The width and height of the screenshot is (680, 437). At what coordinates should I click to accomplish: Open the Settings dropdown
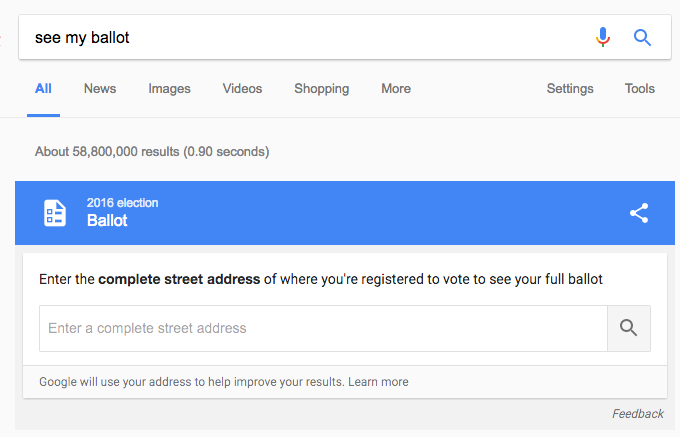pyautogui.click(x=570, y=88)
